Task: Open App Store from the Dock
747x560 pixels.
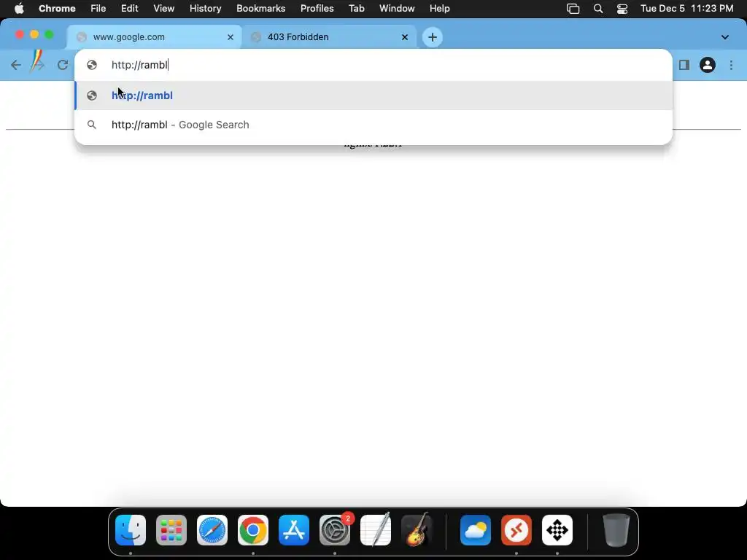Action: [x=294, y=530]
